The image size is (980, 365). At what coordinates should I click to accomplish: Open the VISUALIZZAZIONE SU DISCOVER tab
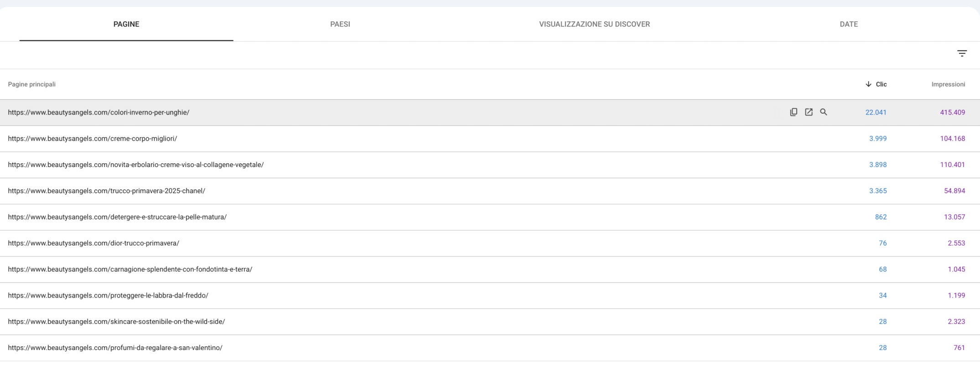pos(594,24)
